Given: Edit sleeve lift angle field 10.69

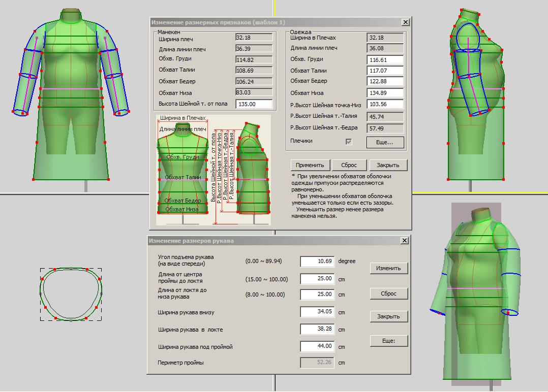Looking at the screenshot, I should 317,262.
